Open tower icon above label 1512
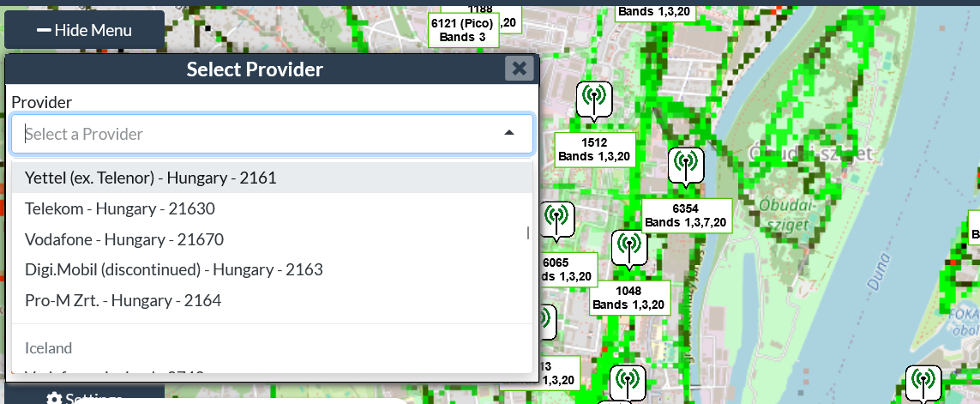This screenshot has width=980, height=404. pyautogui.click(x=594, y=100)
